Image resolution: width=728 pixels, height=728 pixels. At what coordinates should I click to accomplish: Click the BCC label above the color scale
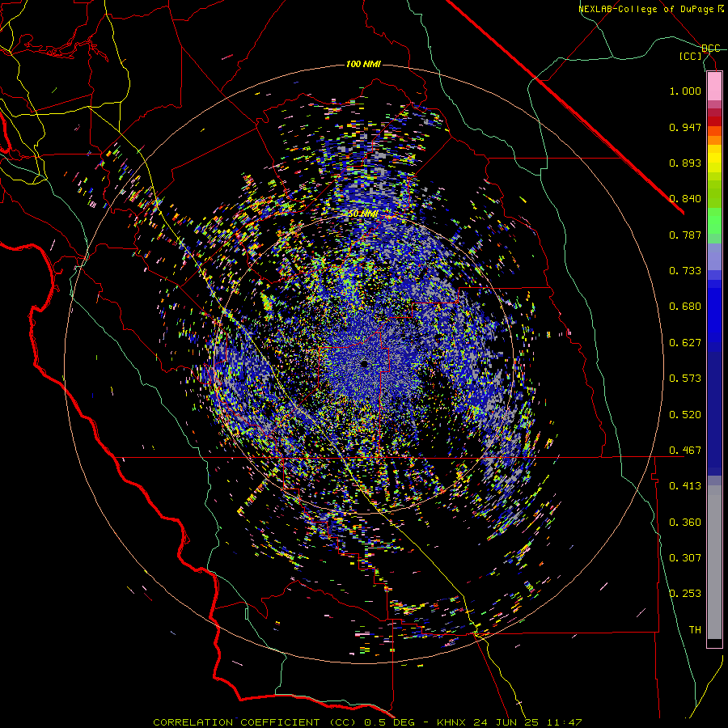(711, 49)
